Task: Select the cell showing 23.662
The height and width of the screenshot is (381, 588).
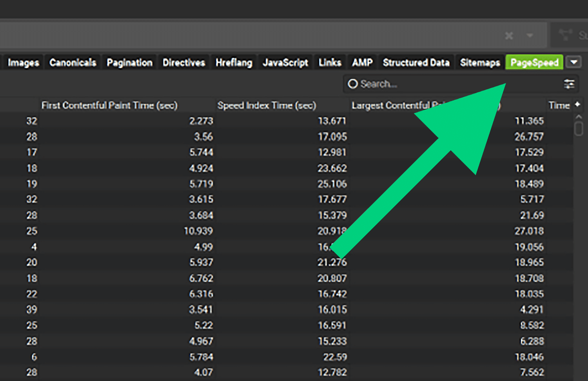Action: click(332, 168)
